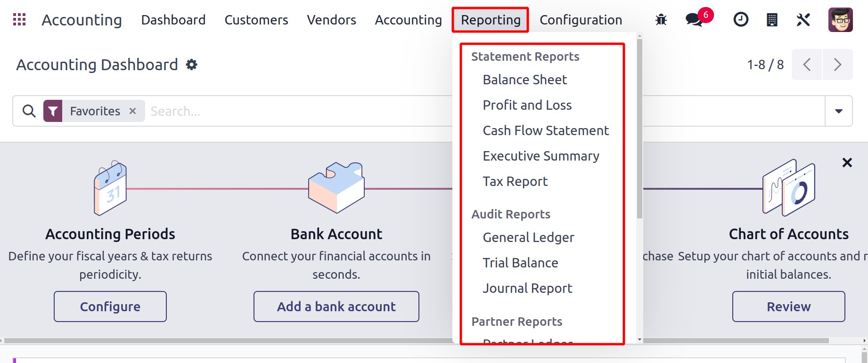
Task: Open the Configuration menu
Action: coord(581,20)
